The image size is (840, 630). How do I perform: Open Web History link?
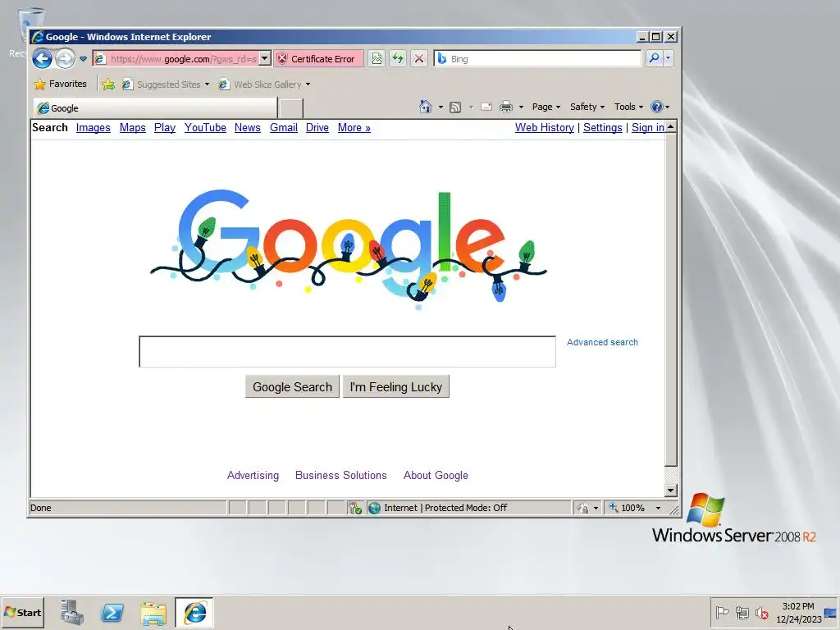pyautogui.click(x=545, y=127)
